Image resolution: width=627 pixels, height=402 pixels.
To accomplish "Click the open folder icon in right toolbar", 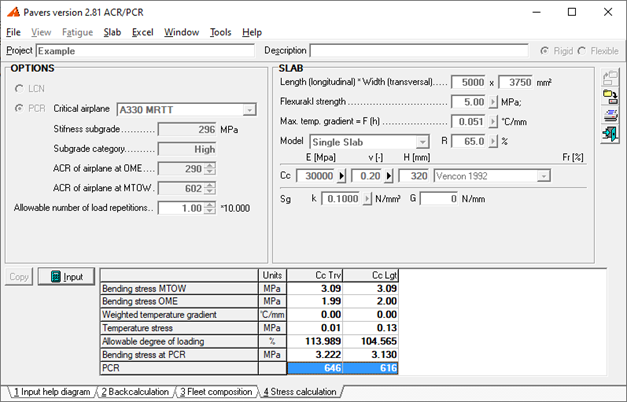I will (609, 96).
